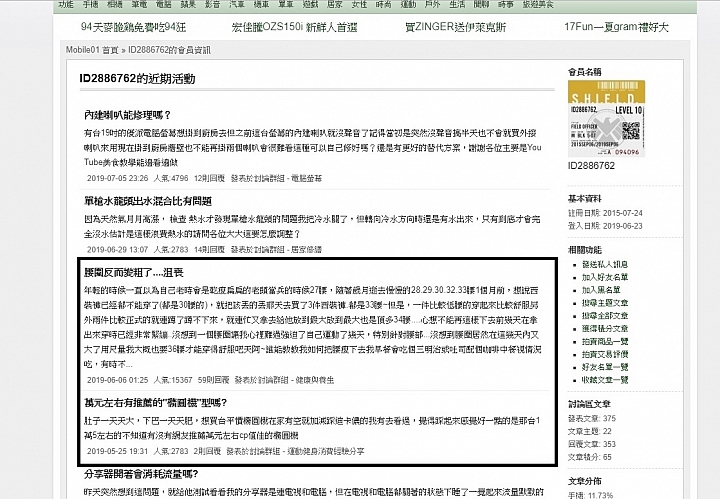Click the 文章積分: 65 statistic

(590, 457)
